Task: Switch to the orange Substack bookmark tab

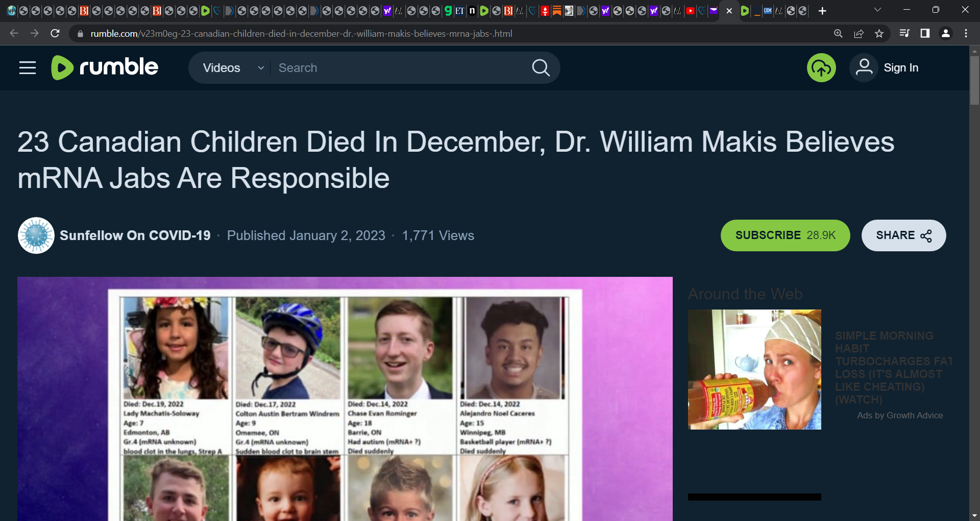Action: coord(557,11)
